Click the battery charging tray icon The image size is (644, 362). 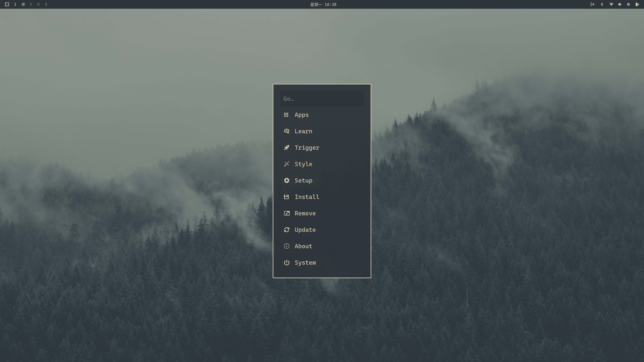[637, 4]
